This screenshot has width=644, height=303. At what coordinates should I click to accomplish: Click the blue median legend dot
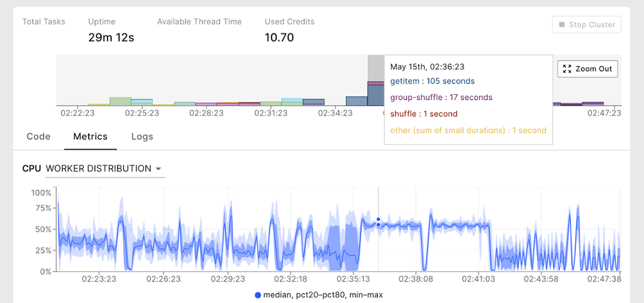click(x=258, y=295)
